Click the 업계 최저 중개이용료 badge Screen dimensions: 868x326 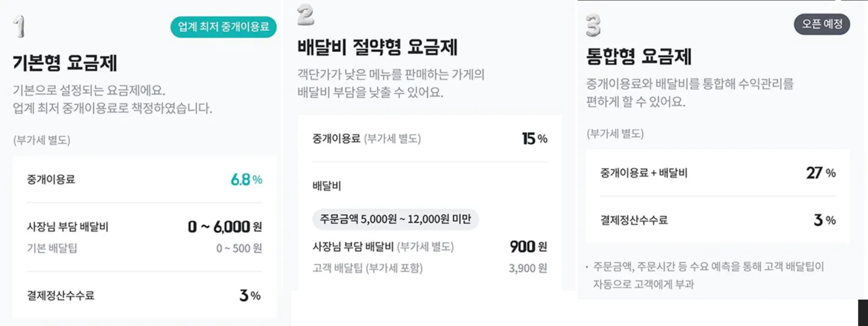point(223,27)
